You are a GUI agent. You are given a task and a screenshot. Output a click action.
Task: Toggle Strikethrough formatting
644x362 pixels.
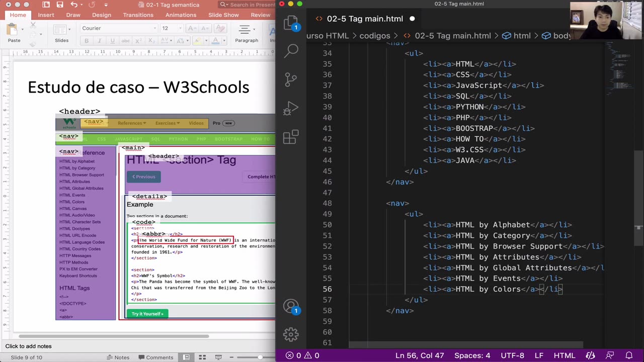(125, 41)
